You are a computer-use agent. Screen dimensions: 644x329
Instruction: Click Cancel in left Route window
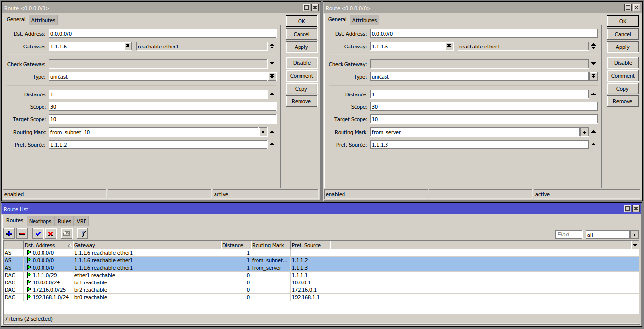pos(301,34)
